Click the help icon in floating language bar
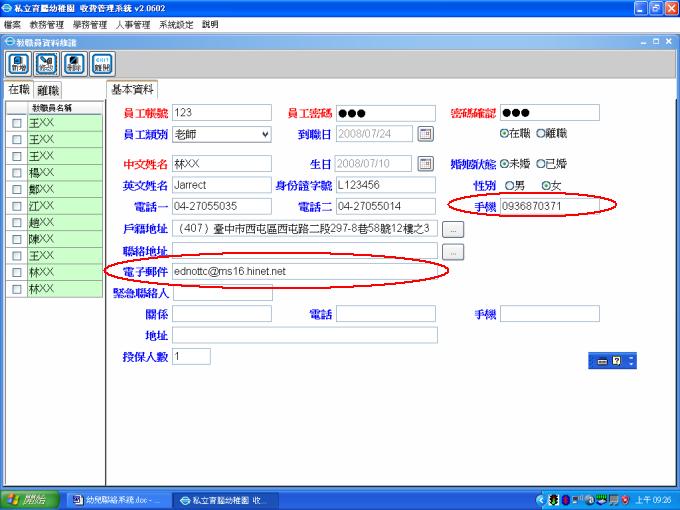This screenshot has width=680, height=510. (617, 360)
